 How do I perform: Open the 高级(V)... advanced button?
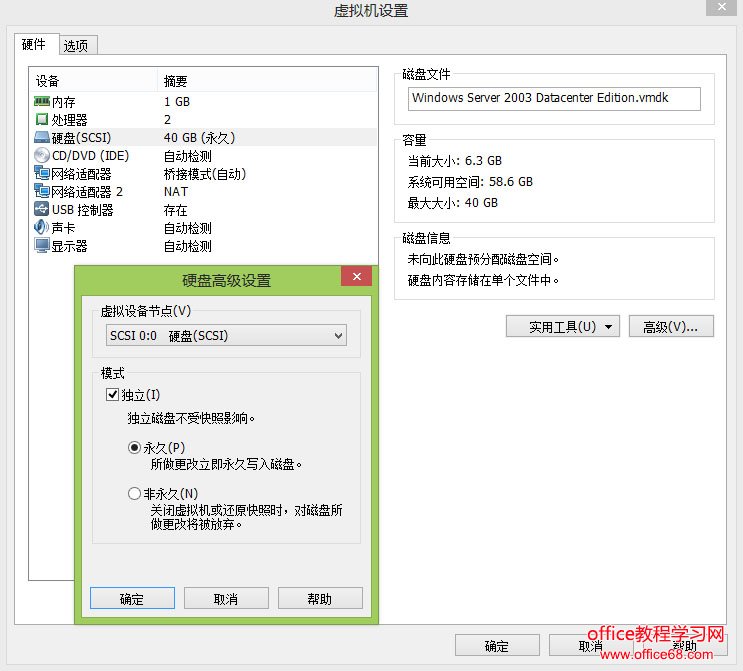671,326
